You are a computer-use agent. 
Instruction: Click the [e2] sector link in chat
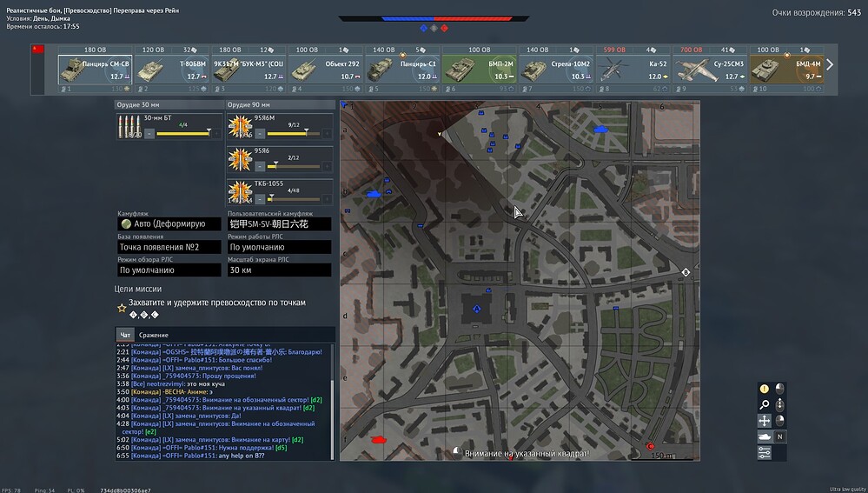[150, 431]
